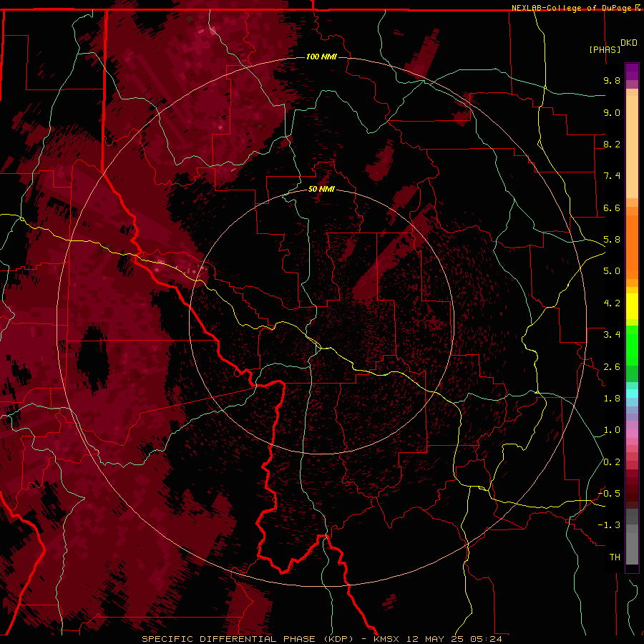Click the 3.4 value on the color scale
Viewport: 644px width, 644px height.
pos(612,335)
